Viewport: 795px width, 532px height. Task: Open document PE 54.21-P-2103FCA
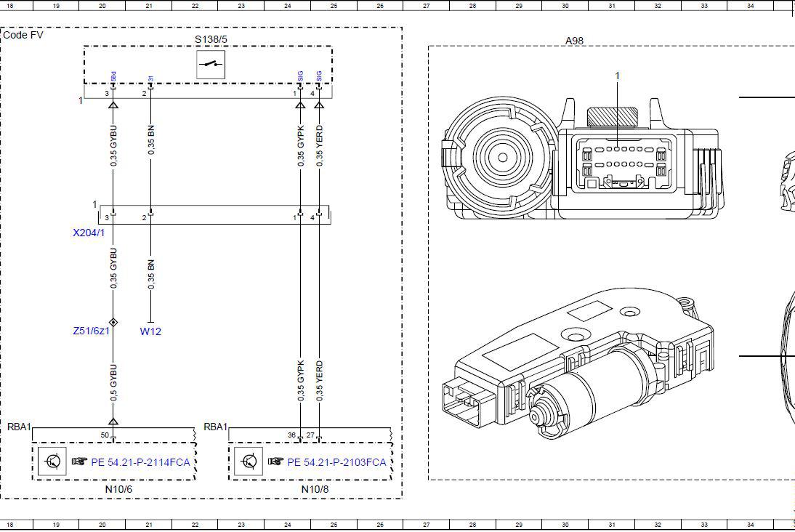[x=336, y=462]
